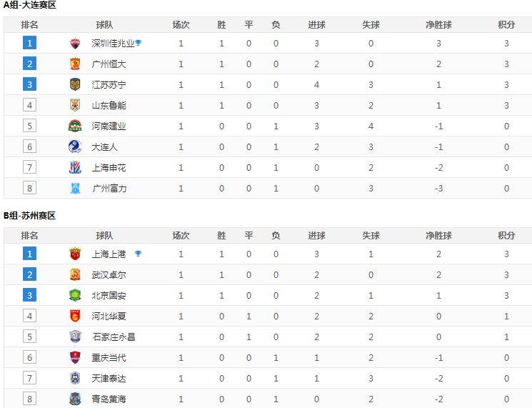532x408 pixels.
Task: Click the 大连人 team logo
Action: coord(75,146)
